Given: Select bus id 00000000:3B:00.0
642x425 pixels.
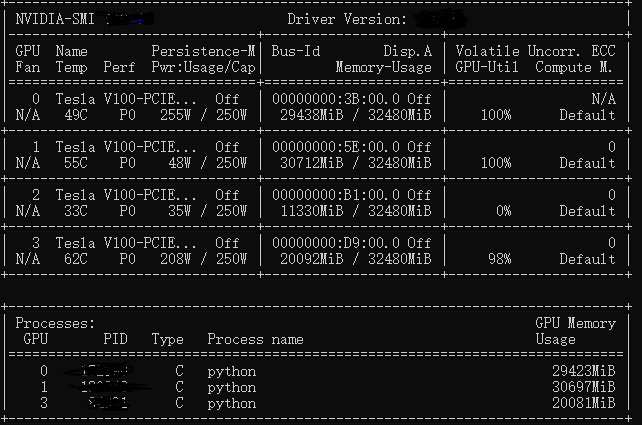Looking at the screenshot, I should [x=336, y=99].
